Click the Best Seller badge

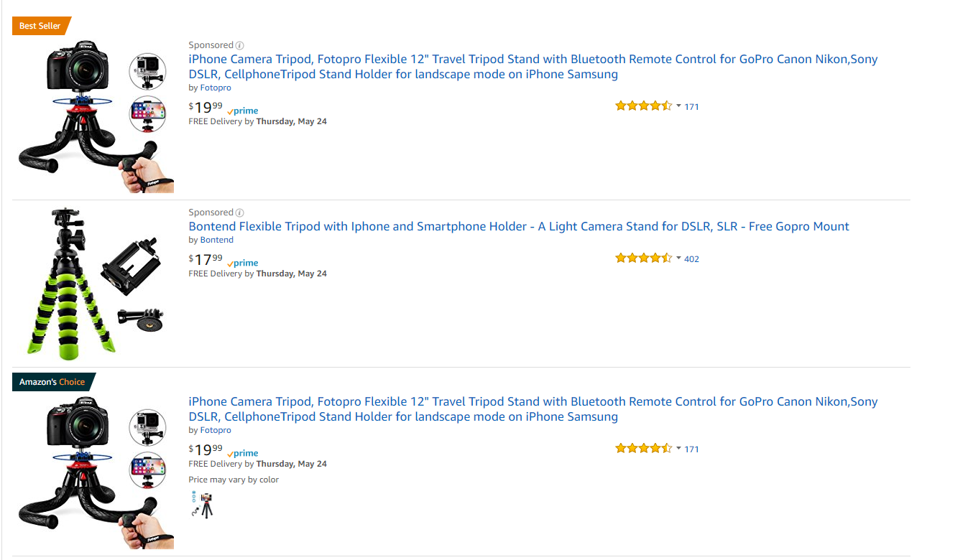[x=41, y=26]
